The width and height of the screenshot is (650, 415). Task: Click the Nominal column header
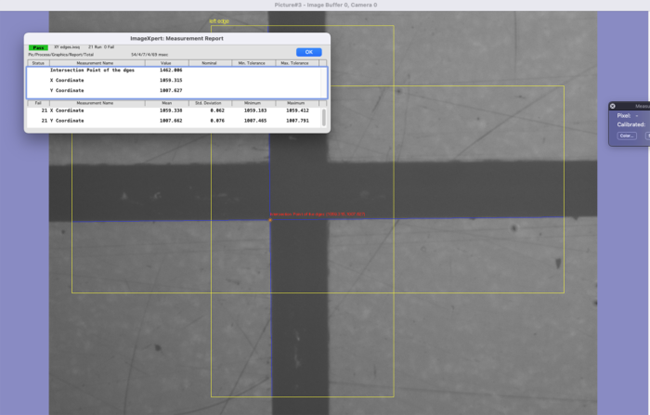pyautogui.click(x=209, y=63)
